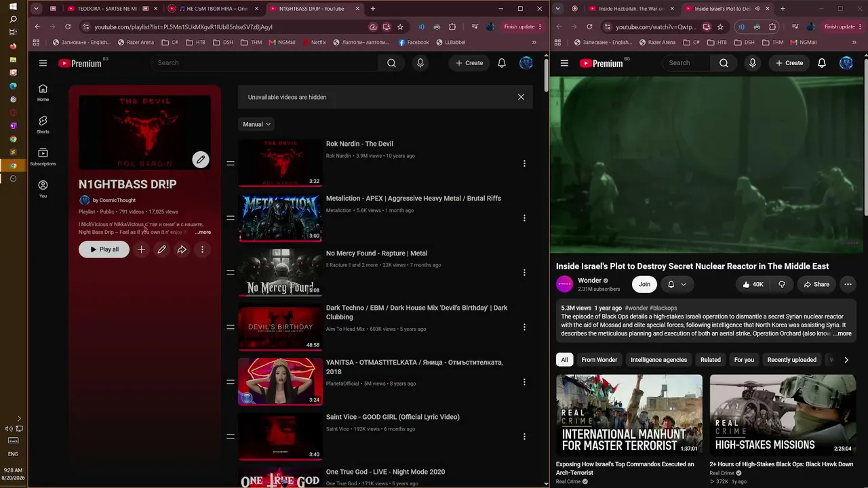Like the video with 40K likes
The height and width of the screenshot is (488, 868).
click(x=753, y=285)
